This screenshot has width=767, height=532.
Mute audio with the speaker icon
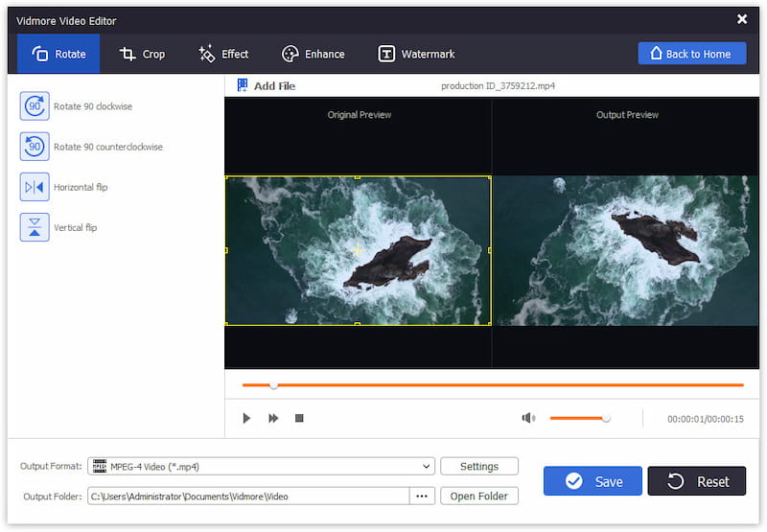pos(528,418)
